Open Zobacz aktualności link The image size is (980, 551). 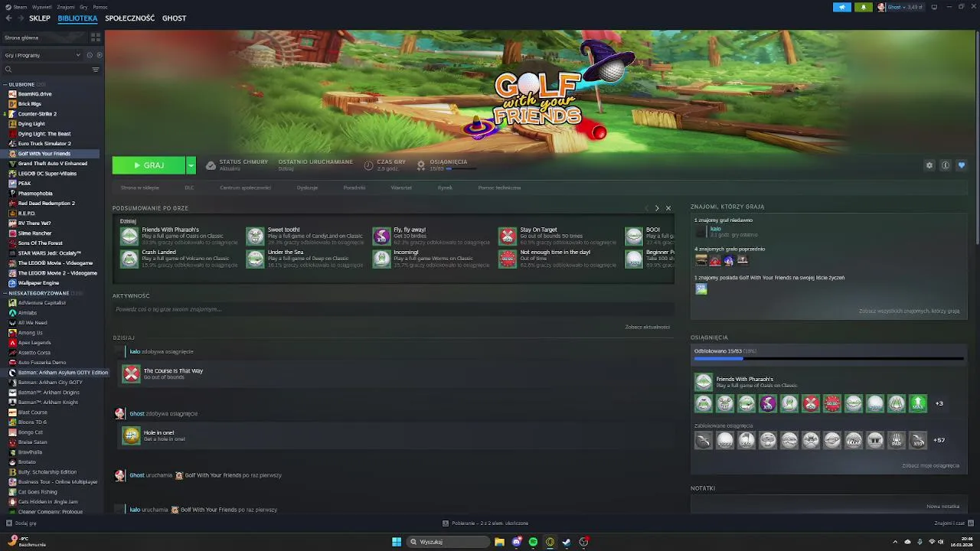[647, 327]
